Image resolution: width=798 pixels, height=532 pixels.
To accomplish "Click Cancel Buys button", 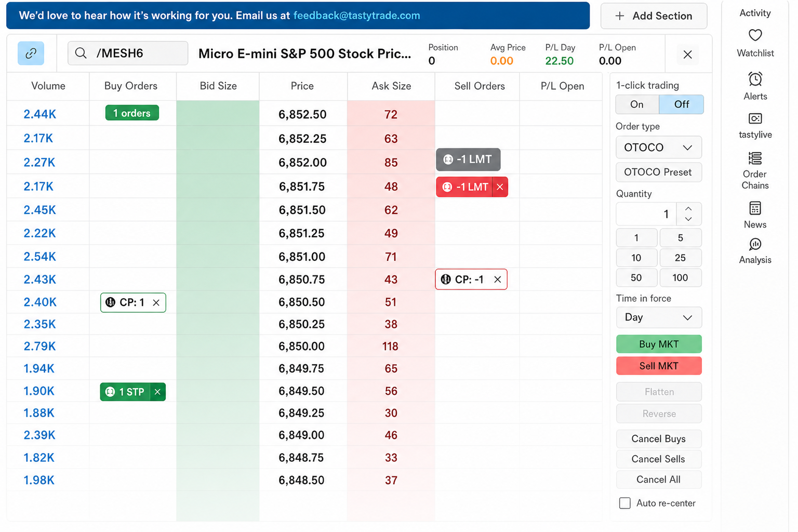I will [659, 439].
